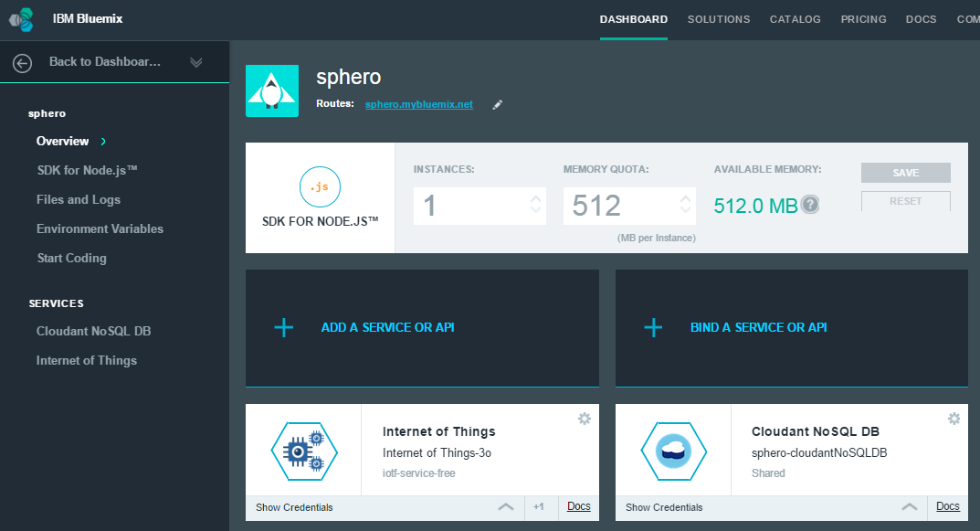The width and height of the screenshot is (980, 531).
Task: Click the IBM Bluemix logo icon
Action: click(21, 19)
